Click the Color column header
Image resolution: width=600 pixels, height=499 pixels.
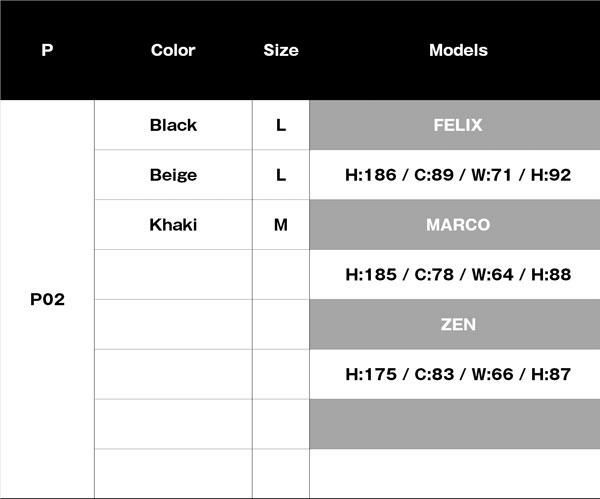(x=173, y=50)
